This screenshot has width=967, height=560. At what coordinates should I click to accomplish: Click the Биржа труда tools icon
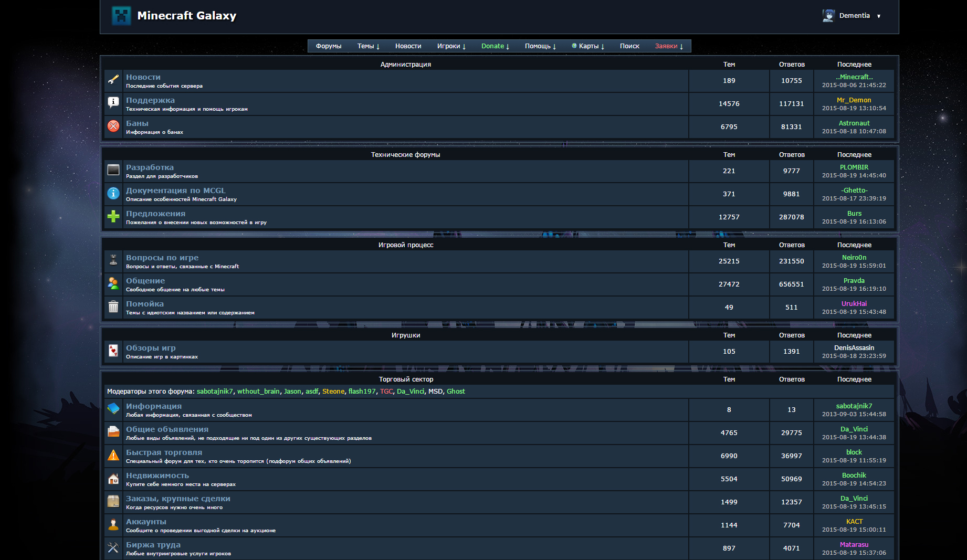tap(113, 547)
